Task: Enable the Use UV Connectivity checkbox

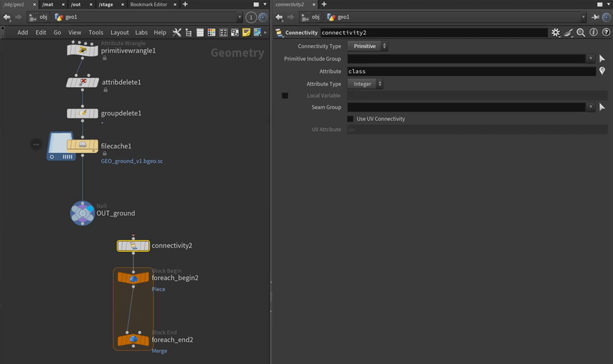Action: 350,119
